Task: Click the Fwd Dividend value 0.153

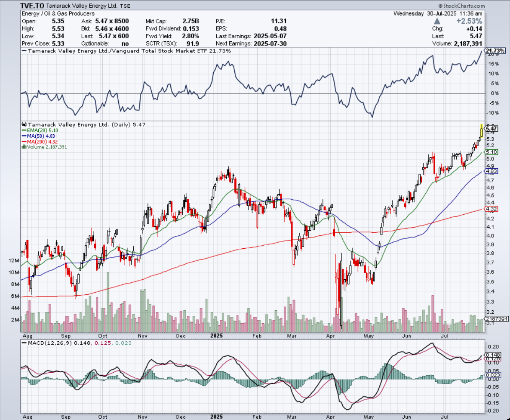Action: (191, 29)
